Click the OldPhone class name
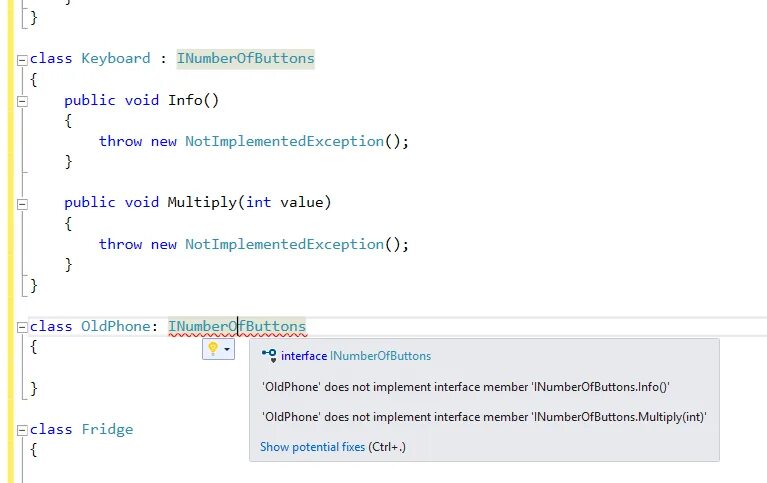The height and width of the screenshot is (483, 767). (116, 326)
